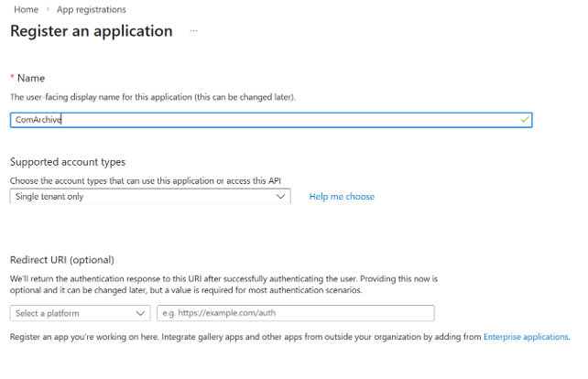The image size is (588, 379).
Task: Click the Register an application page title
Action: pos(92,31)
